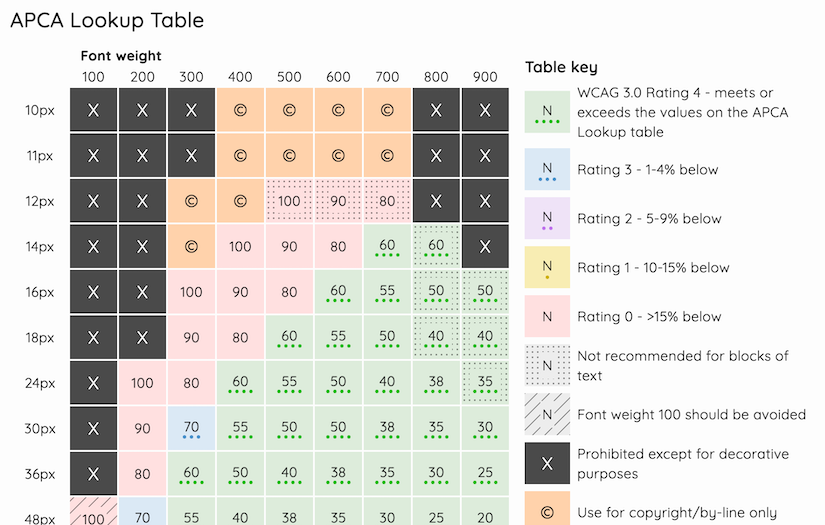825x525 pixels.
Task: Select the blue Rating 3 key swatch
Action: point(547,169)
